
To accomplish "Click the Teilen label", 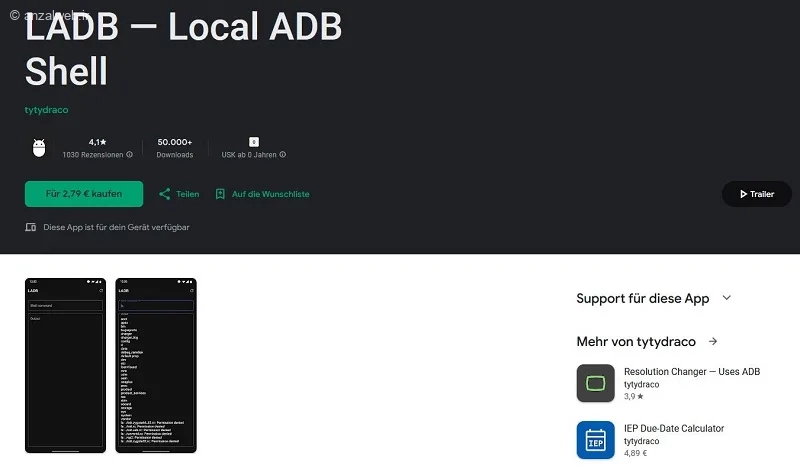I will click(x=188, y=194).
